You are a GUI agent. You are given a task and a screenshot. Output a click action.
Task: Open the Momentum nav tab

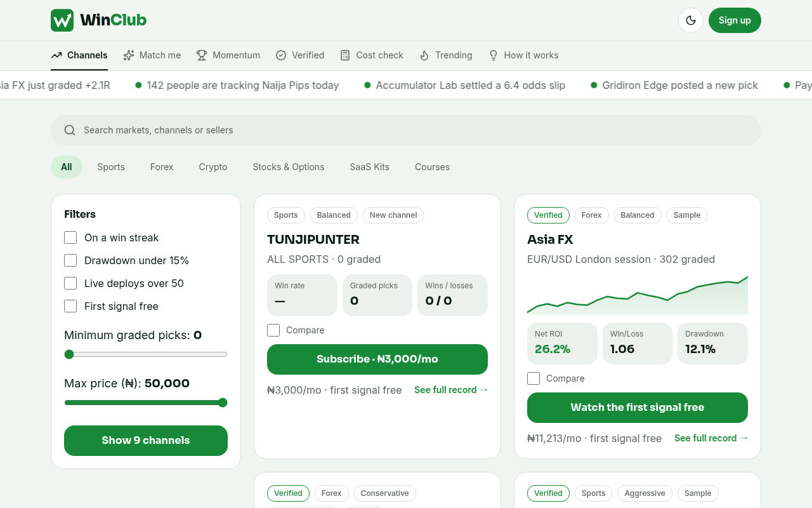click(x=228, y=55)
